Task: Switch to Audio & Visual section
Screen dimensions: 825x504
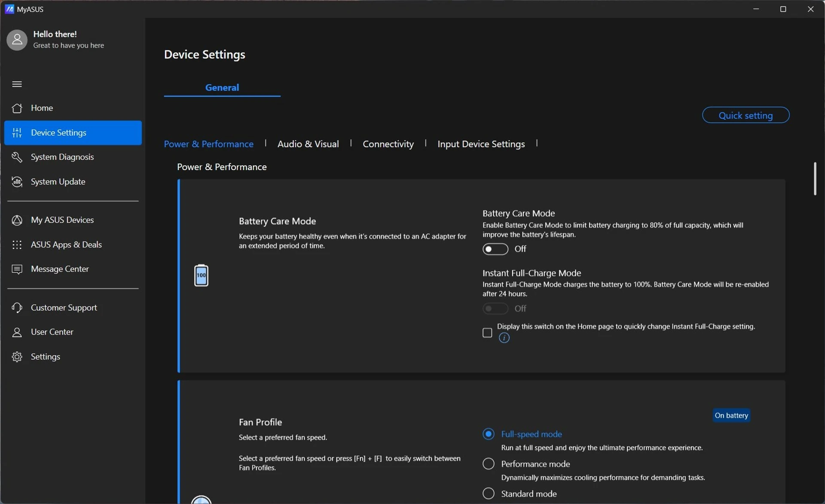Action: click(x=308, y=144)
